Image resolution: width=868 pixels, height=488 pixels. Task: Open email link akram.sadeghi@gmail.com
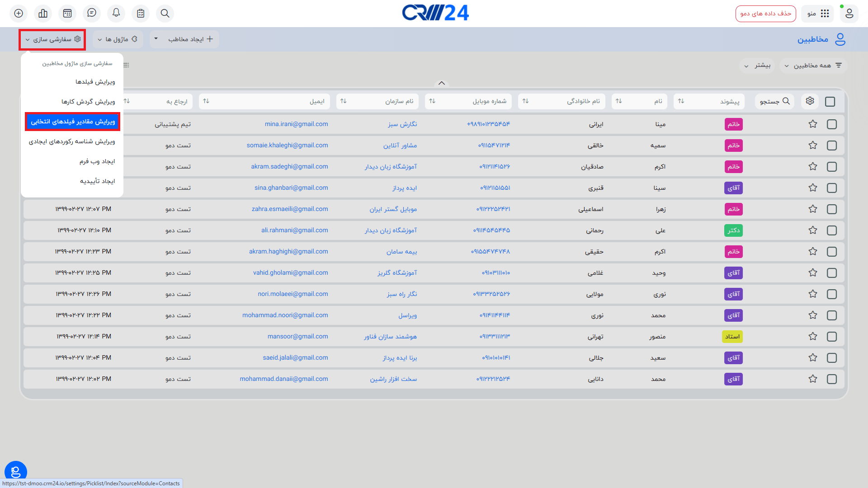coord(289,167)
